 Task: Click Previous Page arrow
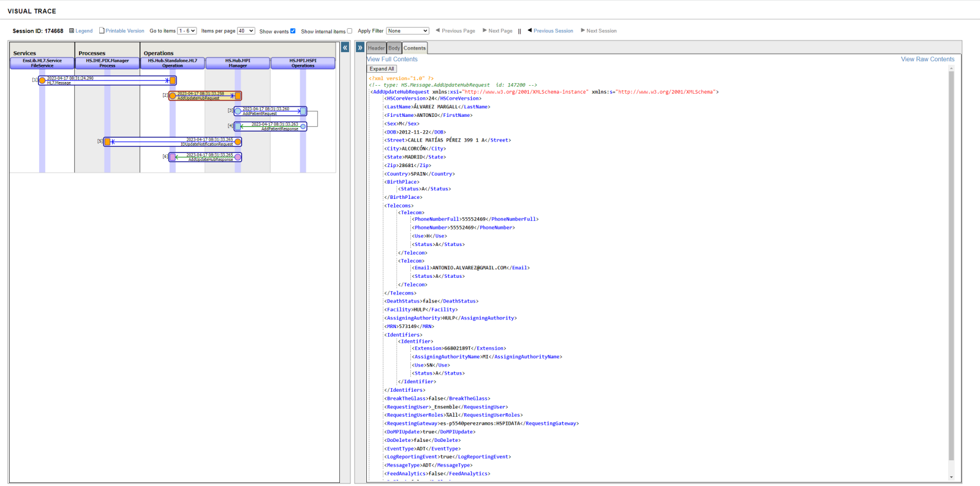coord(438,31)
